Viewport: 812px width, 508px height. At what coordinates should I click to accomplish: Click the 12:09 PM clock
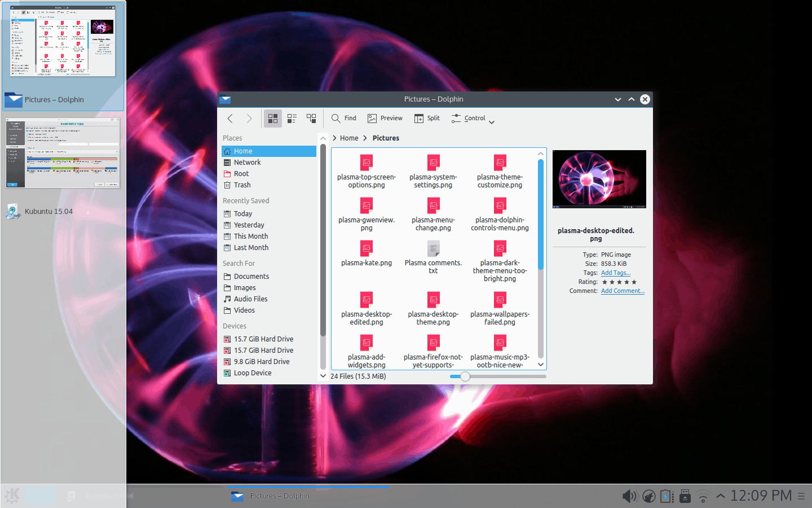pos(761,496)
